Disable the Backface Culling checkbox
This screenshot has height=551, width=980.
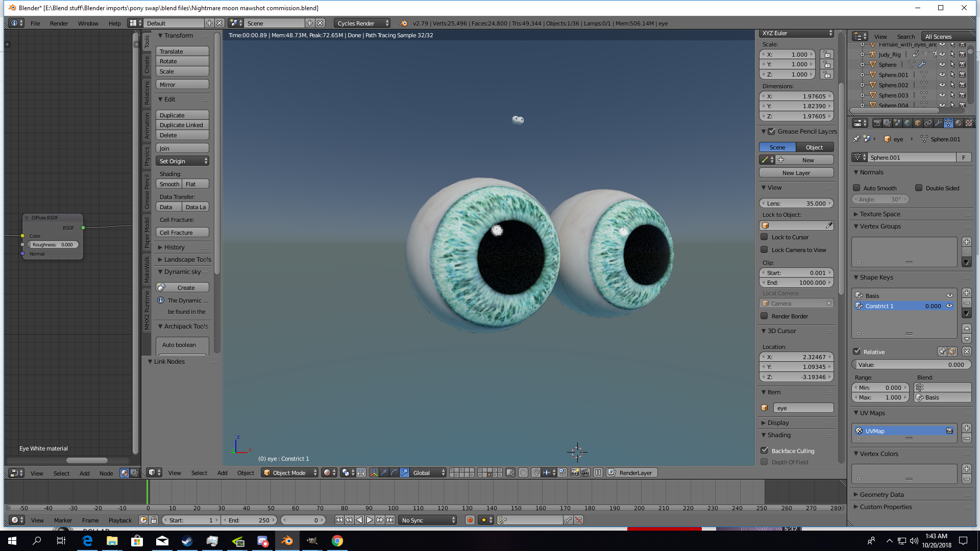[x=764, y=450]
